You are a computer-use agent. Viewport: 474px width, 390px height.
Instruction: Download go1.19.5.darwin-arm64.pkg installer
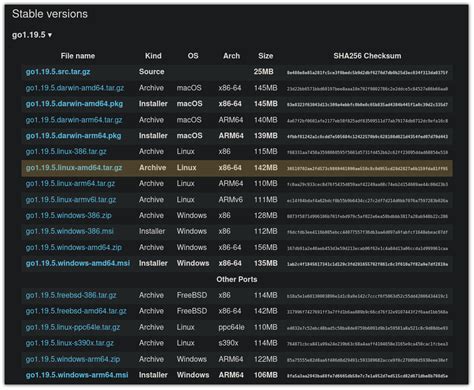click(x=73, y=136)
